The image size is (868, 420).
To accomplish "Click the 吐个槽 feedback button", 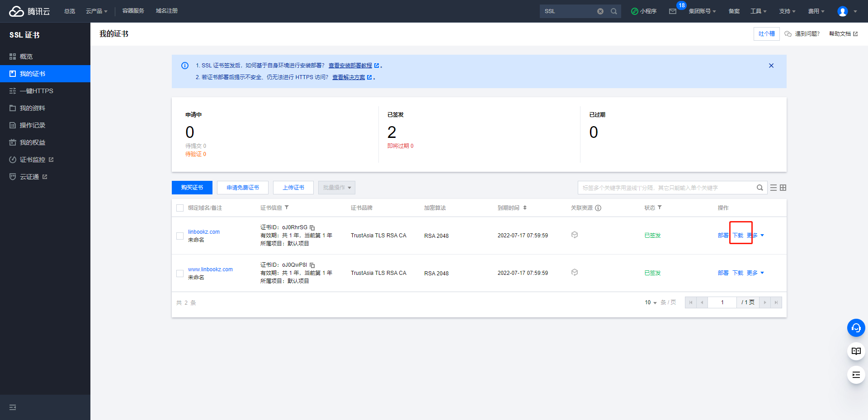I will coord(767,34).
